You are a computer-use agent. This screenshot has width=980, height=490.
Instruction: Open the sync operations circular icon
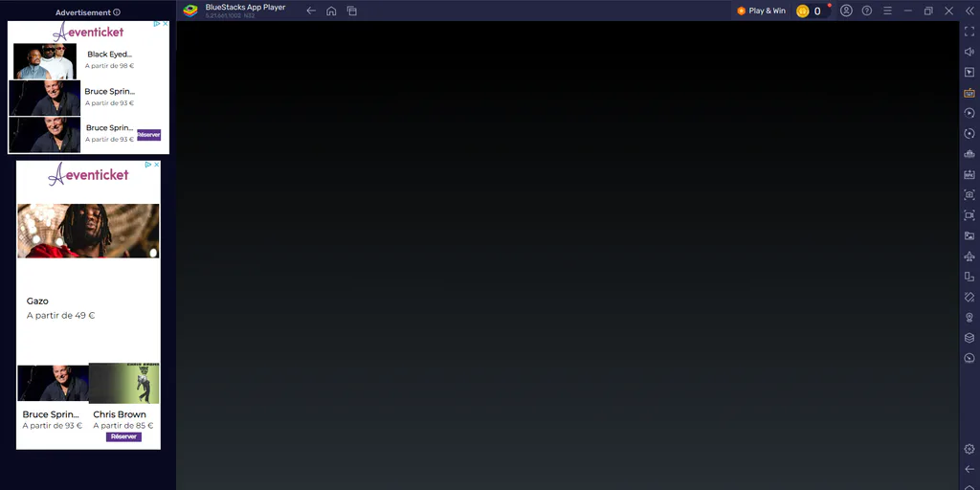tap(969, 134)
